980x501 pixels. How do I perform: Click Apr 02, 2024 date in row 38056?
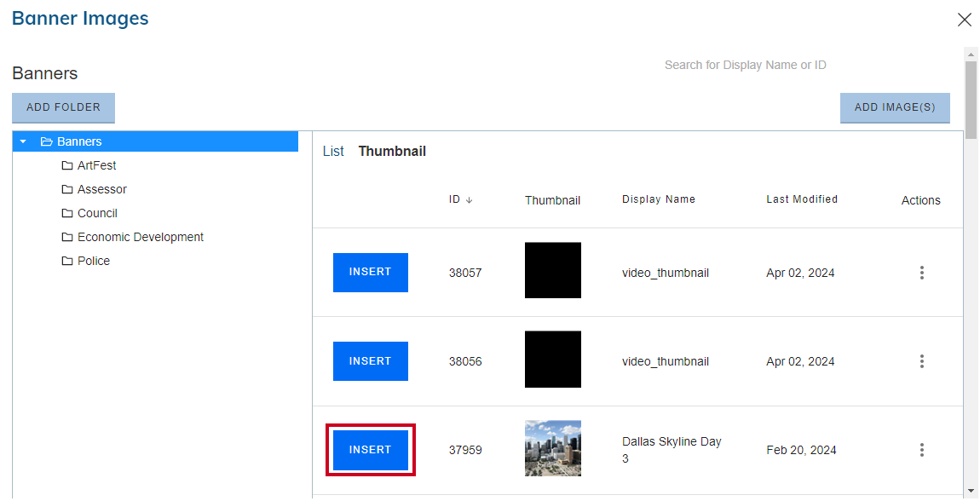(801, 362)
